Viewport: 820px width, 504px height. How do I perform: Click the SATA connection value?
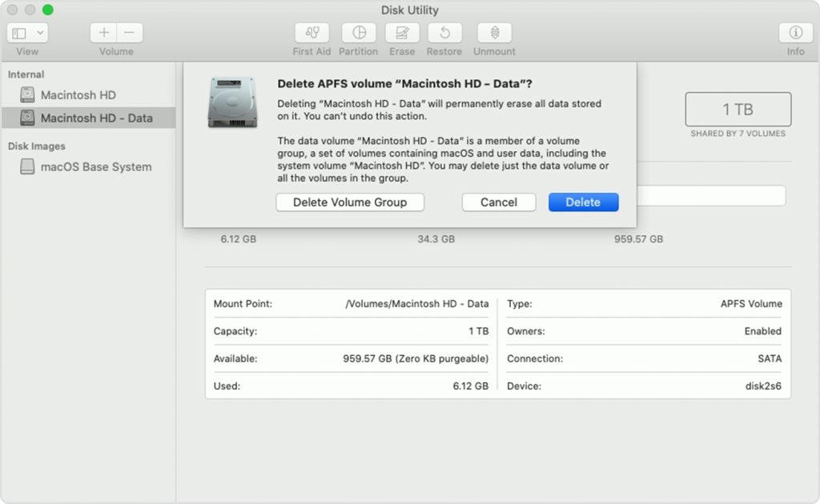[770, 359]
